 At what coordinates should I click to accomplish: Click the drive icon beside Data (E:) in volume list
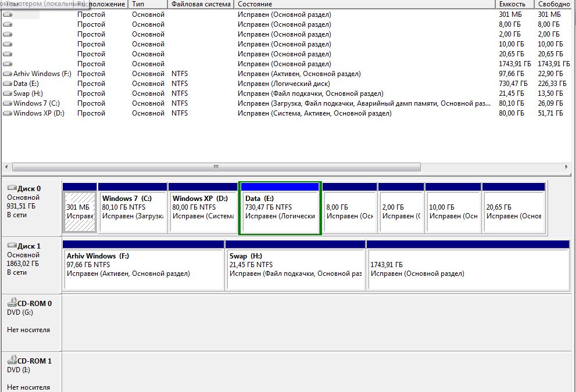click(8, 84)
